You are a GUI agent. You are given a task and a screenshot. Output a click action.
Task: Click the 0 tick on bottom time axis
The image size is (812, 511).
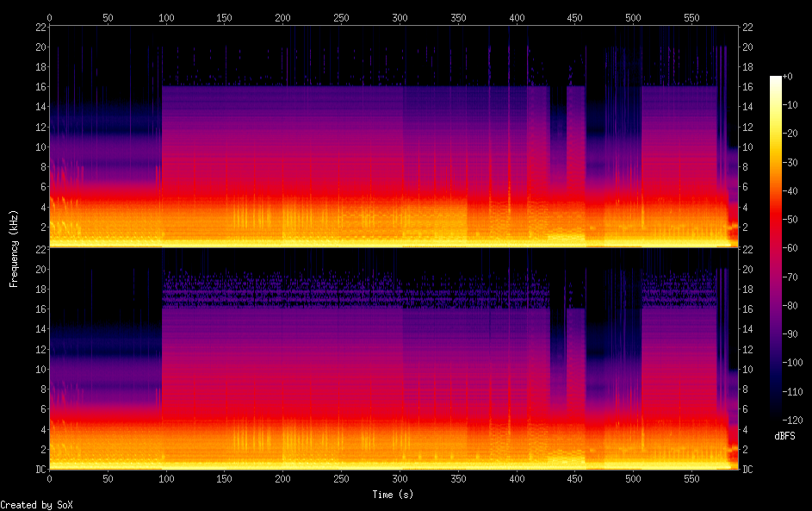50,478
